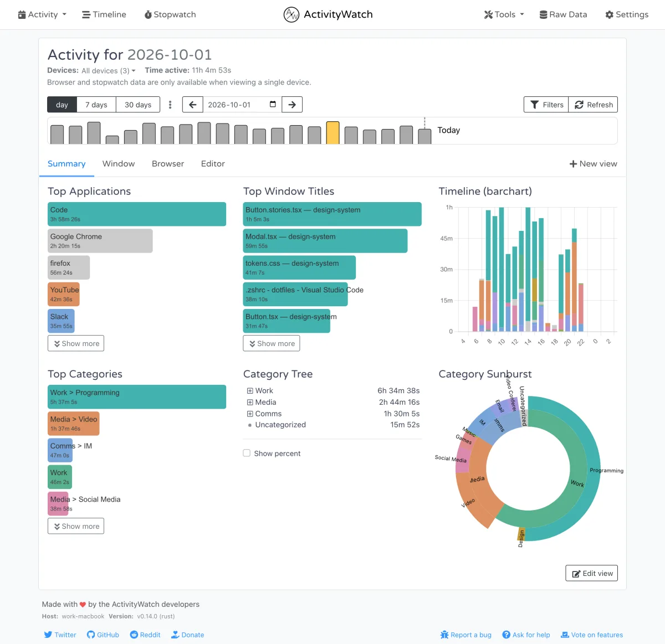The height and width of the screenshot is (644, 665).
Task: Switch to the Window tab
Action: 119,164
